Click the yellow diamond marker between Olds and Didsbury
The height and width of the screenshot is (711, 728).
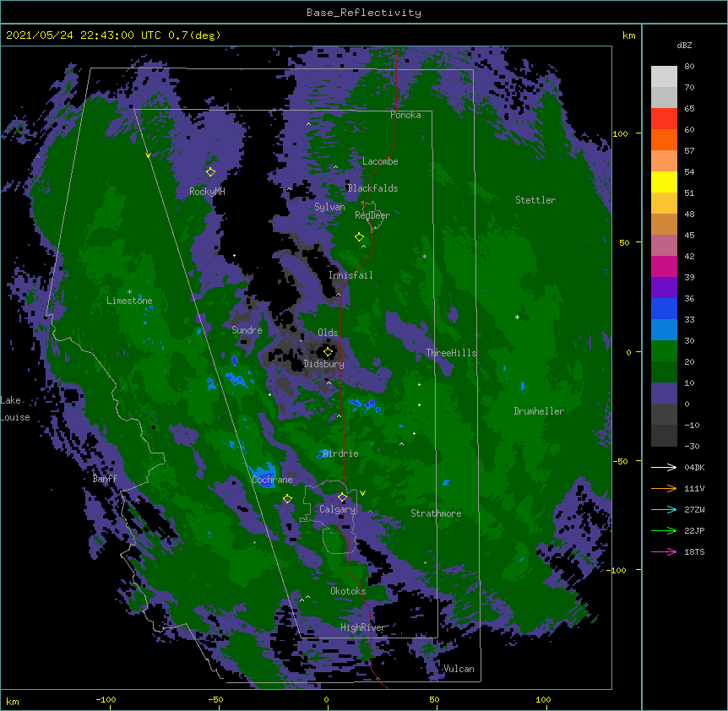click(x=328, y=351)
